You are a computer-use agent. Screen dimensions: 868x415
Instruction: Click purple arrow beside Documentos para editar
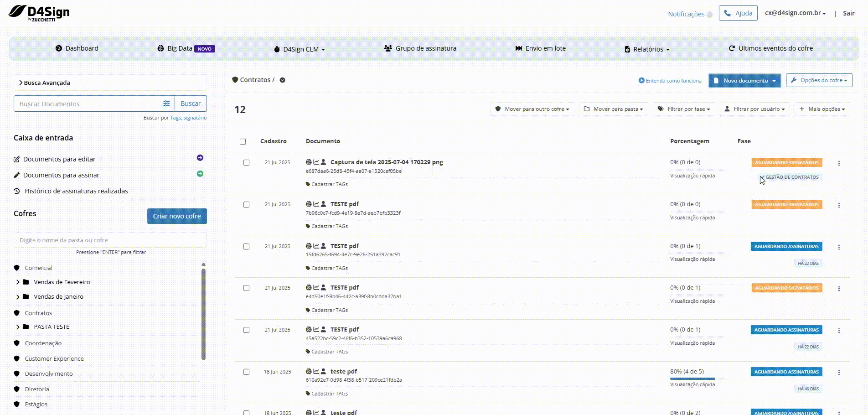[200, 158]
